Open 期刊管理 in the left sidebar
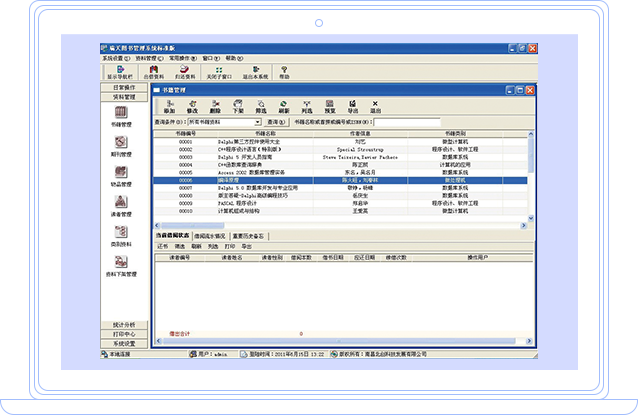The image size is (638, 415). tap(122, 146)
